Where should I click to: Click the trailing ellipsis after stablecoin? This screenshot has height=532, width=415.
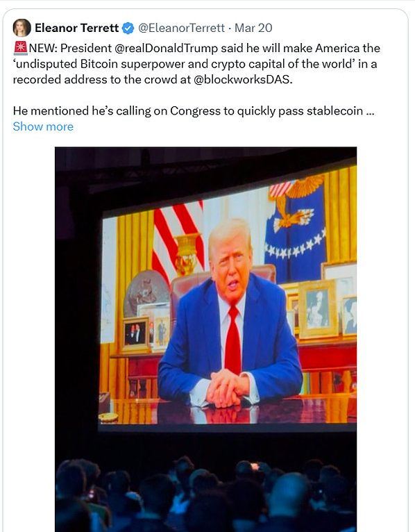pyautogui.click(x=371, y=111)
